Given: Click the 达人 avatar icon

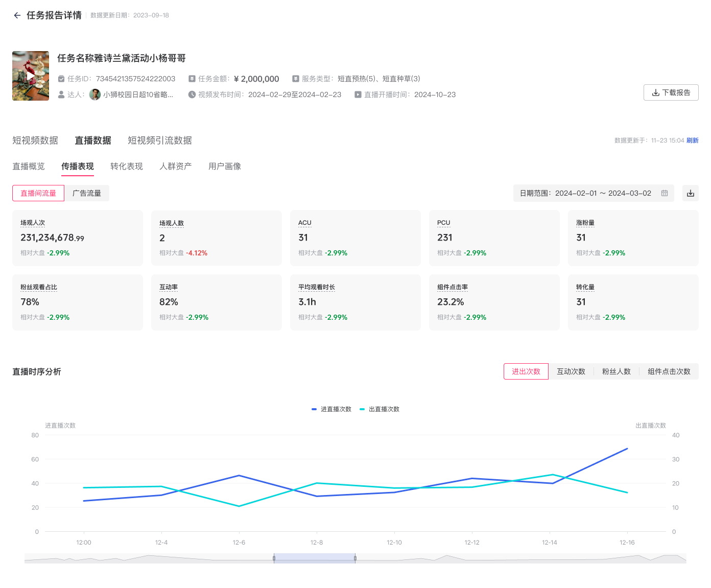Looking at the screenshot, I should point(95,95).
